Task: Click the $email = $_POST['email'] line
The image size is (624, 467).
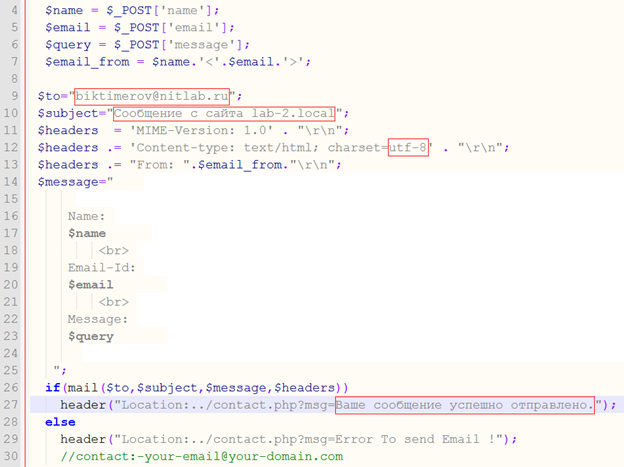Action: pos(140,27)
